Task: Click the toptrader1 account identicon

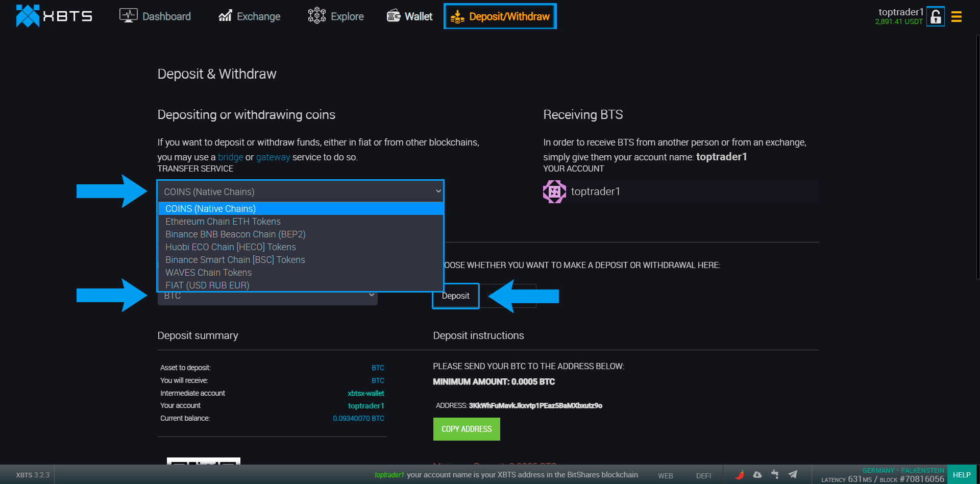Action: 554,191
